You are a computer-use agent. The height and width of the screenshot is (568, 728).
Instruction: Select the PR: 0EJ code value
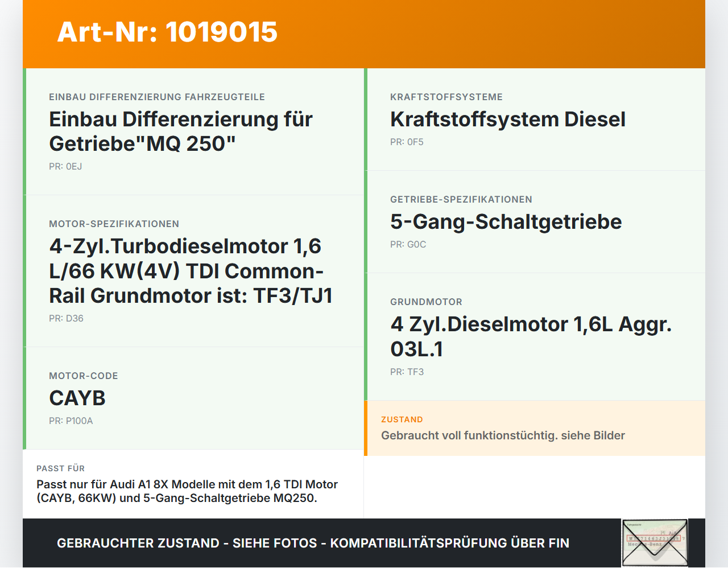coord(65,167)
